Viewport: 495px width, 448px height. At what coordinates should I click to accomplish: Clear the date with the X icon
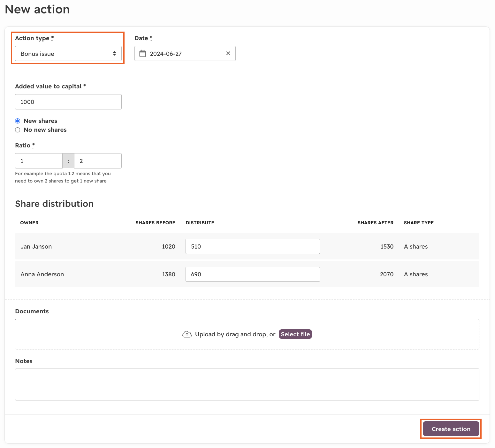[x=228, y=53]
